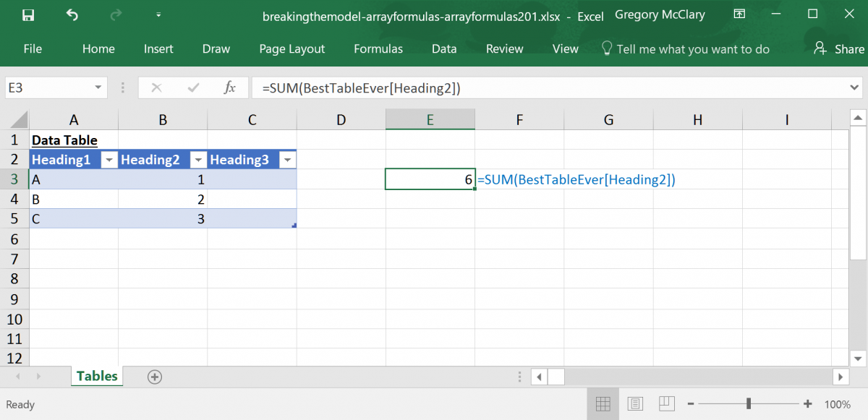
Task: Open the Heading1 filter dropdown
Action: click(109, 159)
